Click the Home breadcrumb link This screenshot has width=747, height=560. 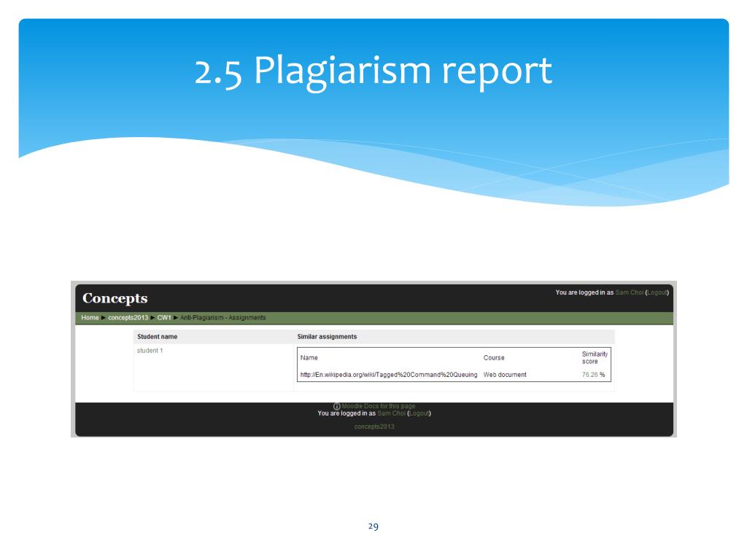click(90, 318)
